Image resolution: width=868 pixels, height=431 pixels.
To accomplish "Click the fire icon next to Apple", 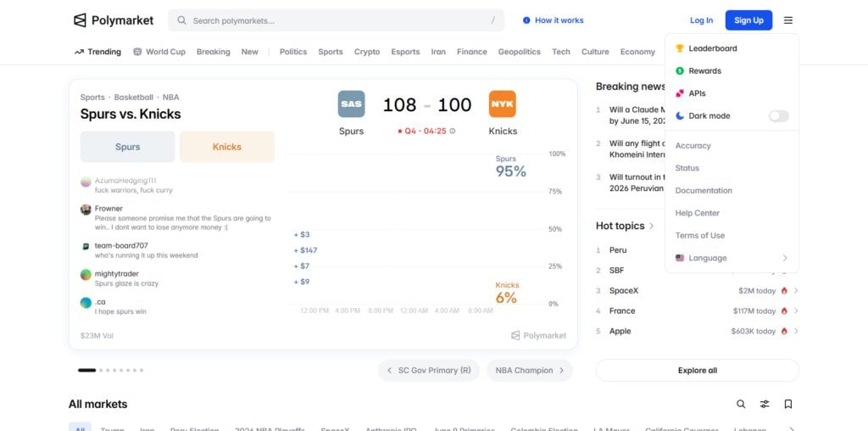I will tap(784, 331).
